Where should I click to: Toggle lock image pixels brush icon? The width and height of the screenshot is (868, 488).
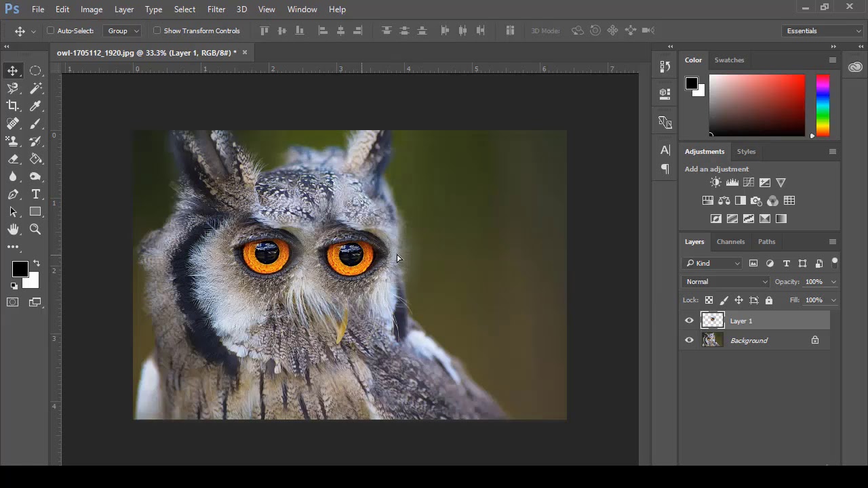click(724, 300)
